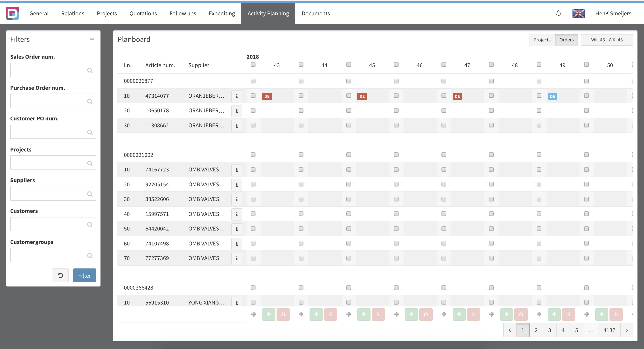Open info for article 74167723
Viewport: 644px width, 349px height.
point(237,170)
